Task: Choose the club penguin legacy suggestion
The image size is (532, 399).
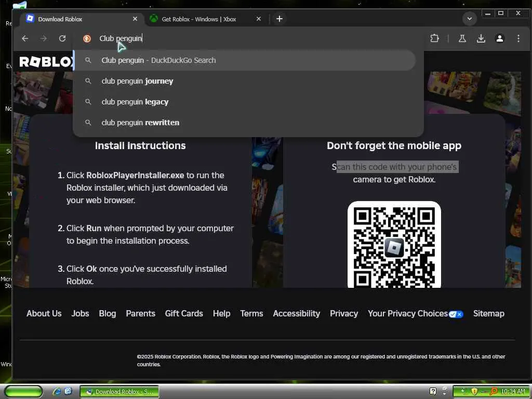Action: tap(244, 102)
